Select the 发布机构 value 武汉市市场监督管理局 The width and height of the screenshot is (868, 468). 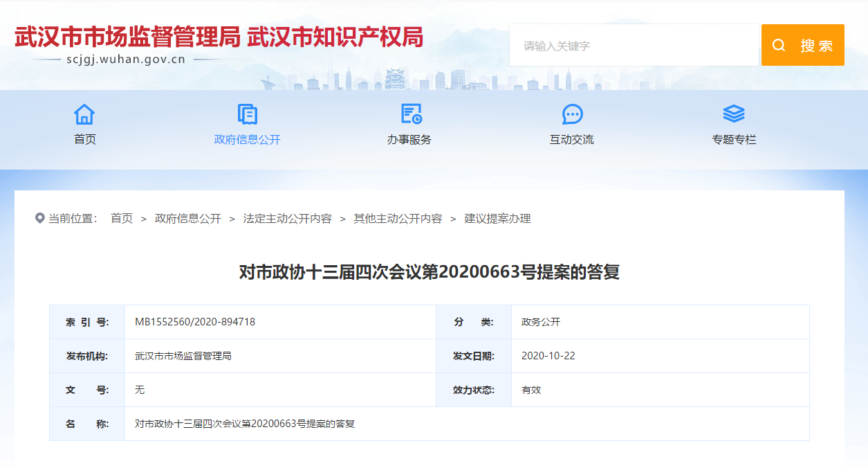(183, 356)
